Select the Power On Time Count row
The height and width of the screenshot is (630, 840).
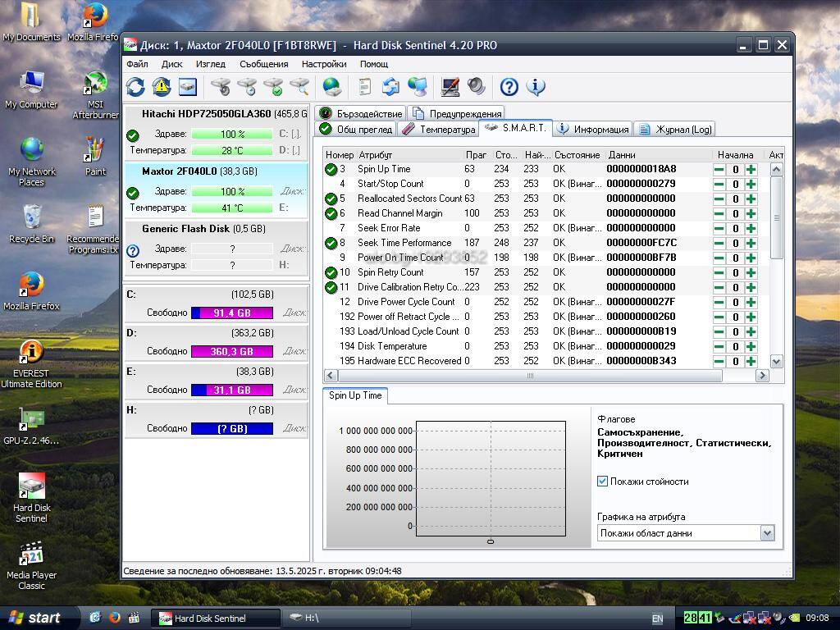pos(546,258)
